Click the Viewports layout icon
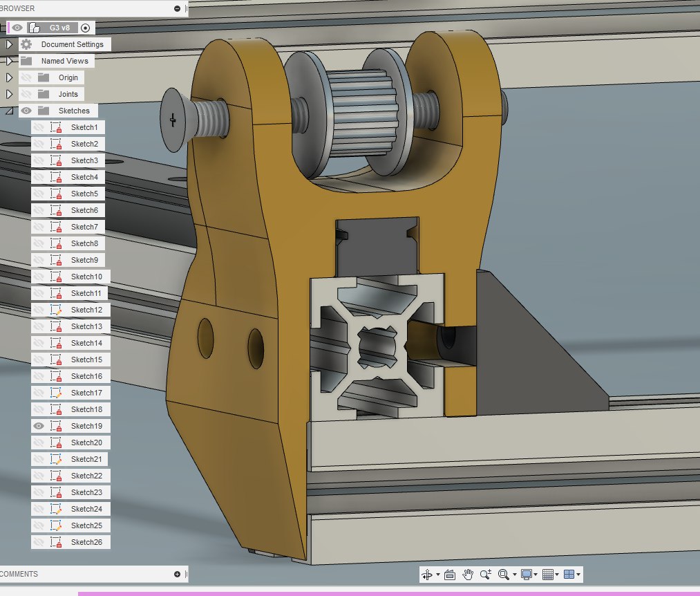 [569, 575]
